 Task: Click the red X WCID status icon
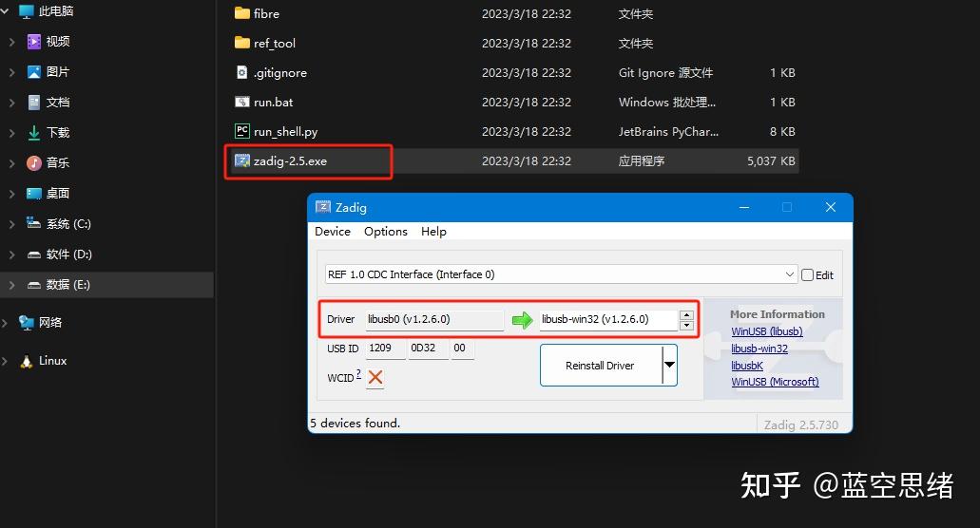pyautogui.click(x=375, y=377)
